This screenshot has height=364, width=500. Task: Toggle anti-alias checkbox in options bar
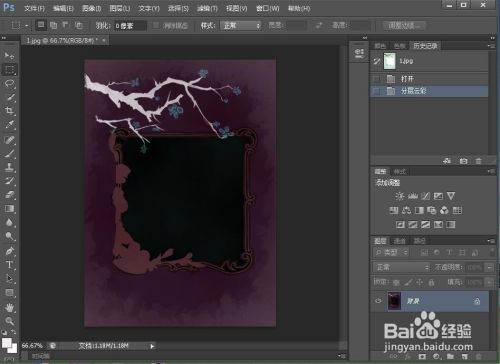pyautogui.click(x=156, y=25)
